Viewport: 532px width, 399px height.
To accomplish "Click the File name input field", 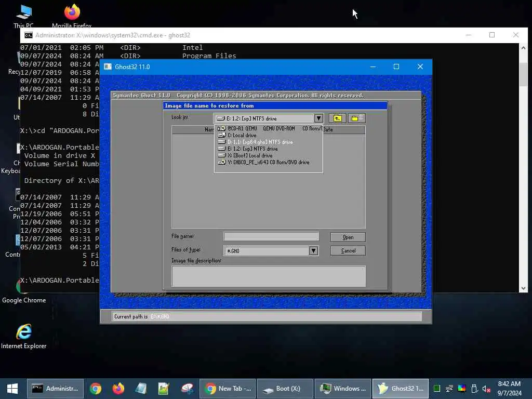I will [x=271, y=236].
